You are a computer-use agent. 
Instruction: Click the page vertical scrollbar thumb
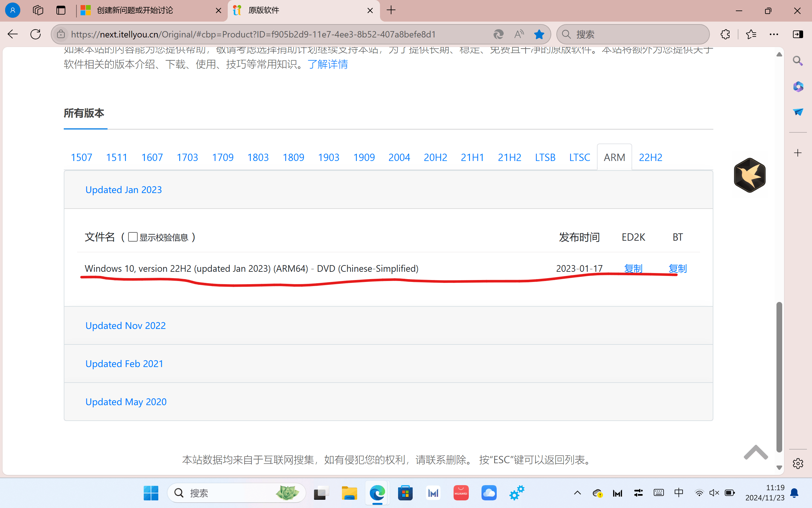(779, 376)
